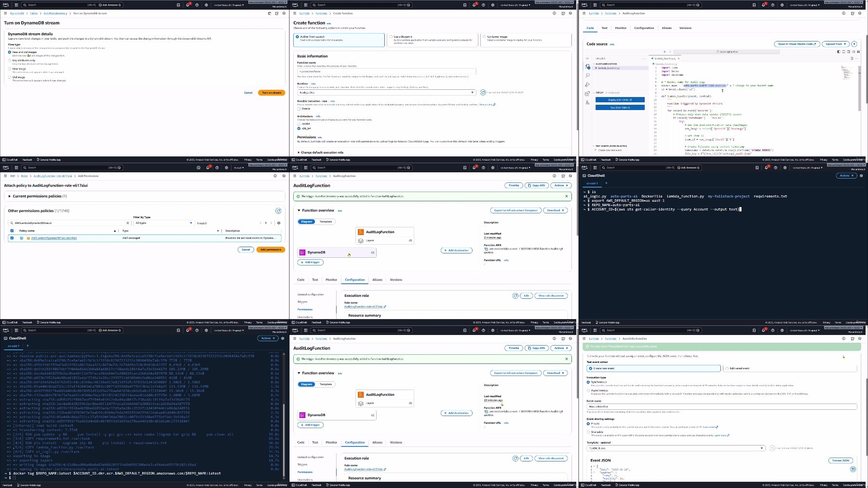The height and width of the screenshot is (488, 868).
Task: Clear the AWSLambdaDynamoDBExecut policy search text
Action: (128, 223)
